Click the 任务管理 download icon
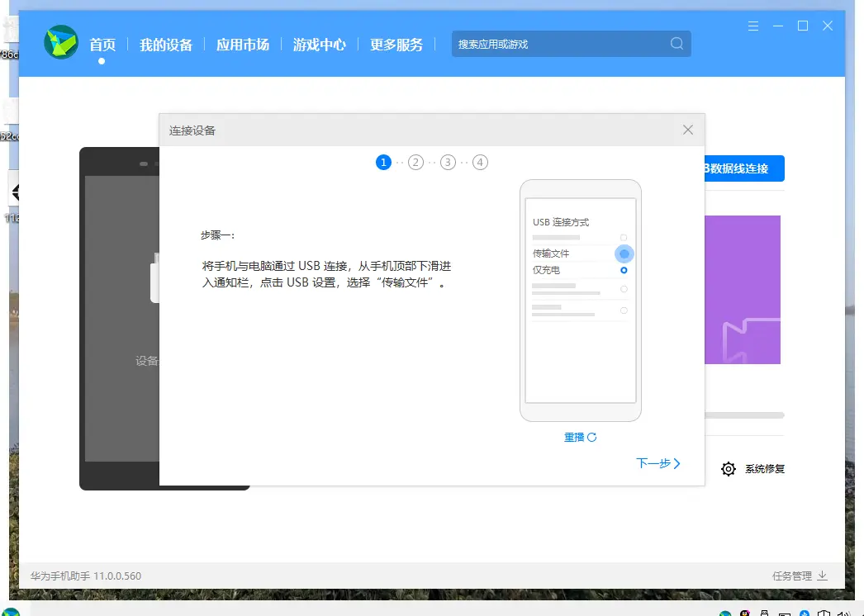The image size is (864, 616). [x=821, y=576]
